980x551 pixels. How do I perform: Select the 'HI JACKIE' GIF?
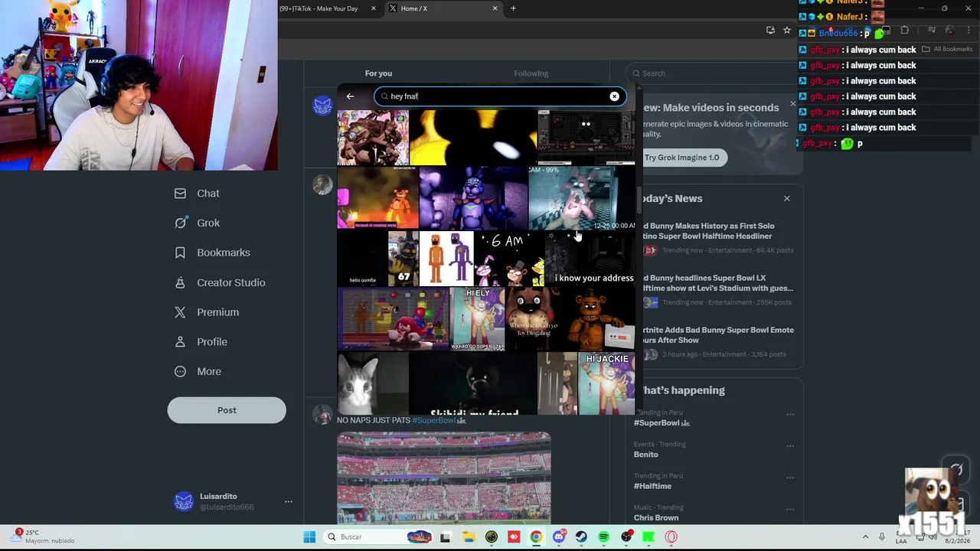pos(606,383)
